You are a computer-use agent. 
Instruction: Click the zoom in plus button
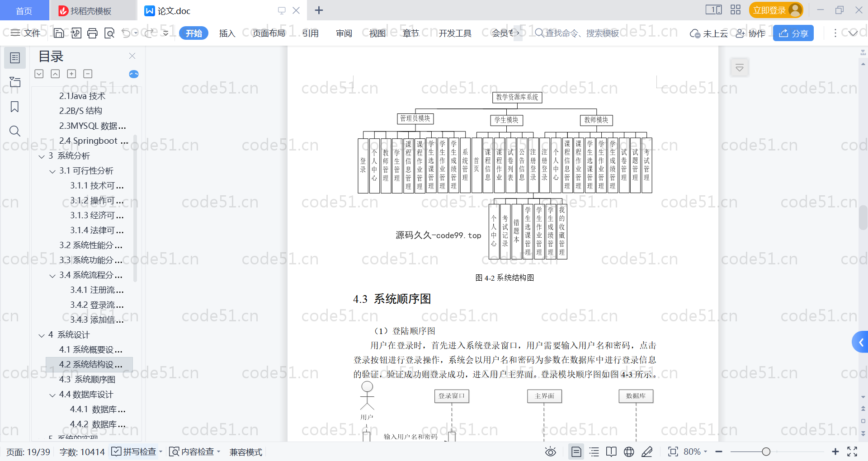point(835,452)
